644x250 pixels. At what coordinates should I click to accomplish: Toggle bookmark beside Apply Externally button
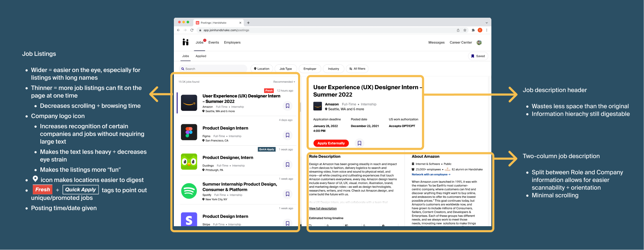(359, 143)
